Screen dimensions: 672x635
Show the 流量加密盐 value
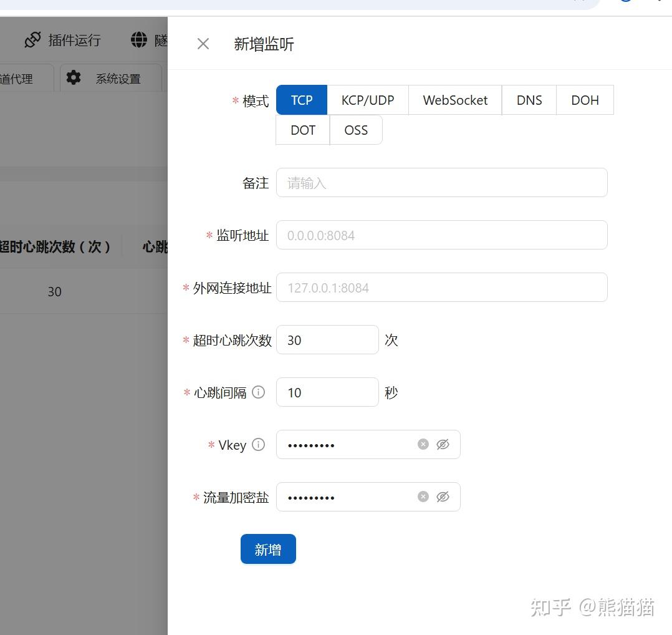pyautogui.click(x=443, y=497)
